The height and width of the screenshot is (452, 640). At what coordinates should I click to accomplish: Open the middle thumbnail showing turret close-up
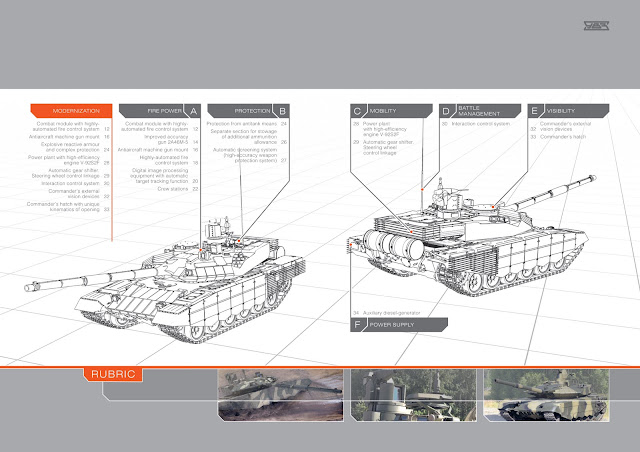point(413,395)
